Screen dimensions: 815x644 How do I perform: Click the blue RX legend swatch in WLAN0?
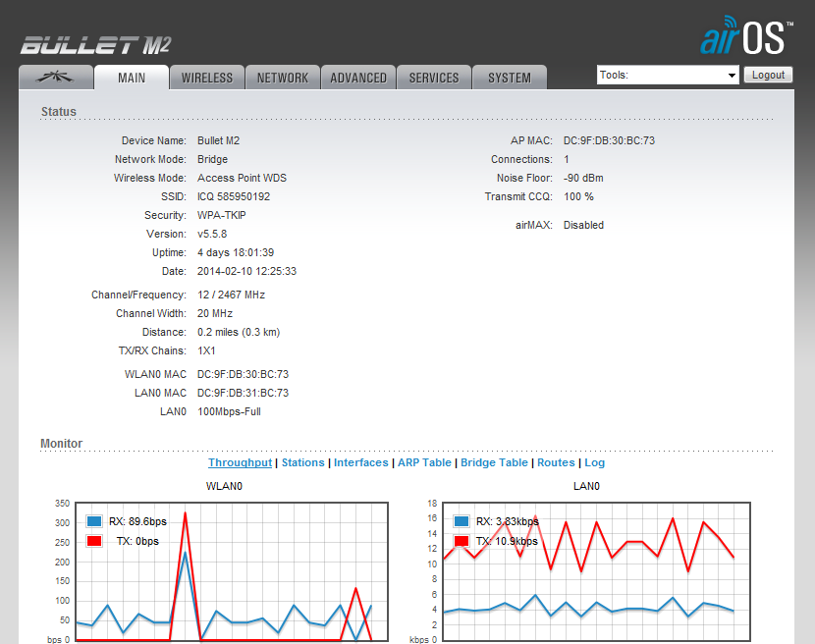click(94, 521)
